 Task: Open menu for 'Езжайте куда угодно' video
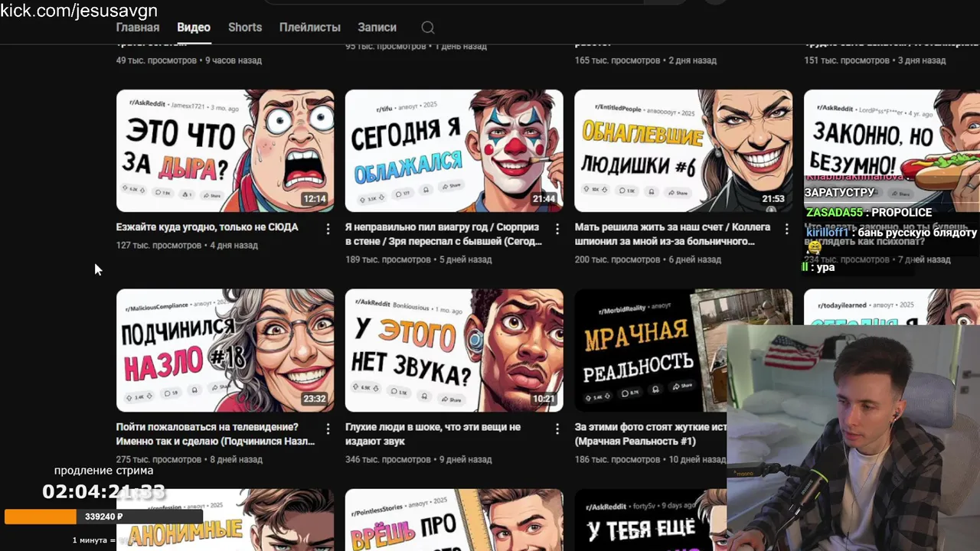coord(328,229)
